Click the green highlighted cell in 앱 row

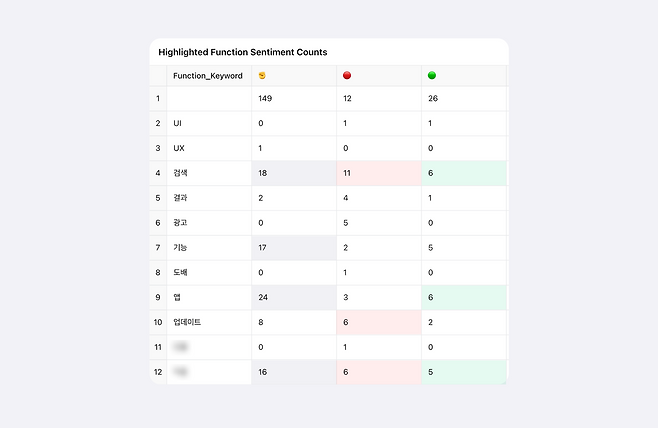click(x=463, y=297)
